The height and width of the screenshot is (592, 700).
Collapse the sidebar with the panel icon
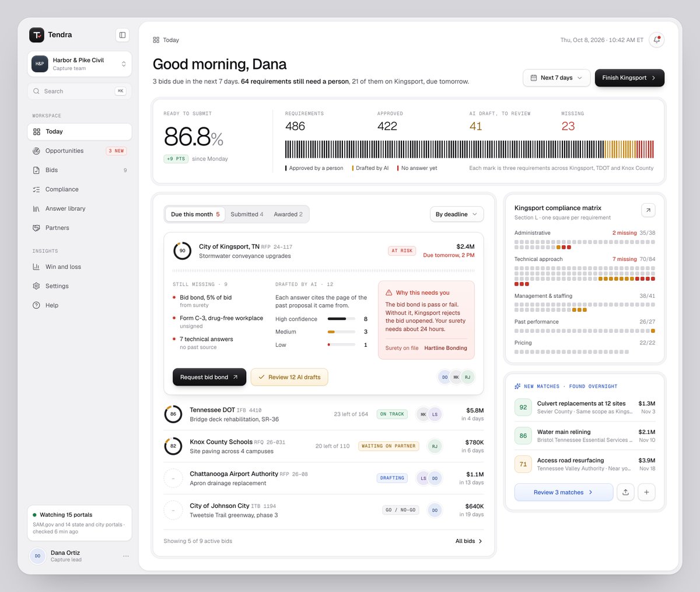pyautogui.click(x=123, y=35)
